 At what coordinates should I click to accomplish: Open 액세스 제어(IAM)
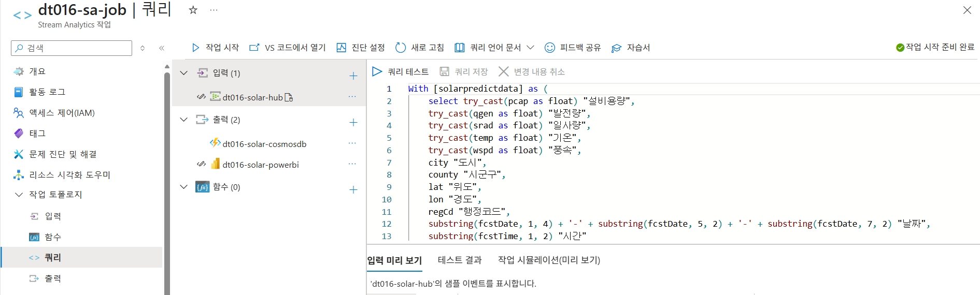(54, 113)
